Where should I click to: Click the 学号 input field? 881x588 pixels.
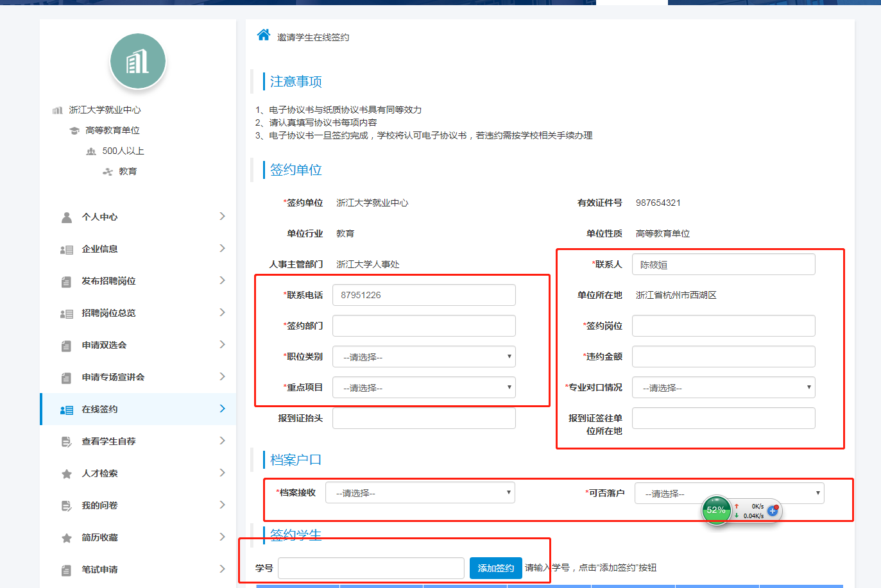pyautogui.click(x=370, y=568)
